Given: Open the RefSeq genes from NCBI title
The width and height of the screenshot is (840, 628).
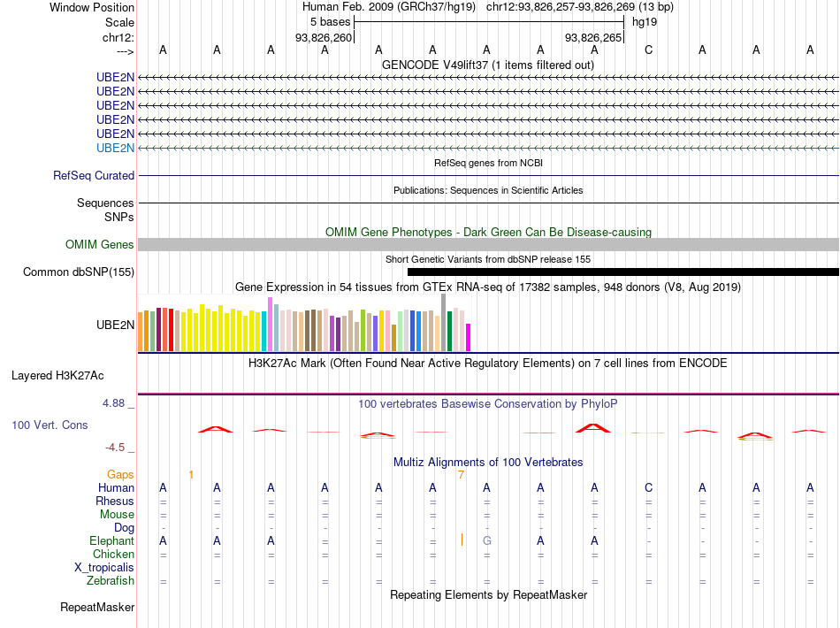Looking at the screenshot, I should (x=488, y=163).
